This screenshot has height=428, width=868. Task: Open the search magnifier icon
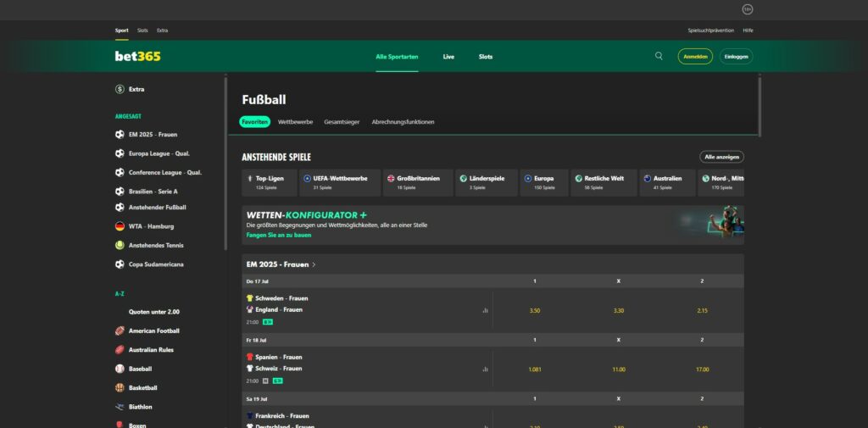pyautogui.click(x=659, y=56)
